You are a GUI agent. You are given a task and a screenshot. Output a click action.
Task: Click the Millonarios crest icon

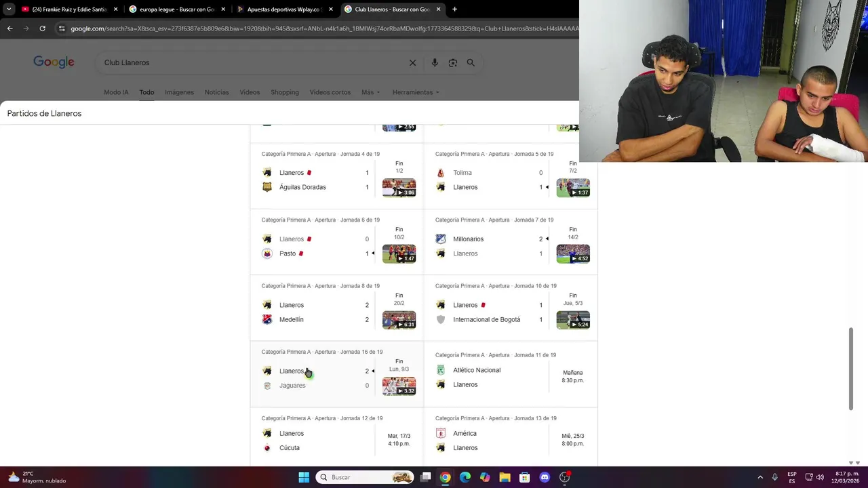pos(441,239)
